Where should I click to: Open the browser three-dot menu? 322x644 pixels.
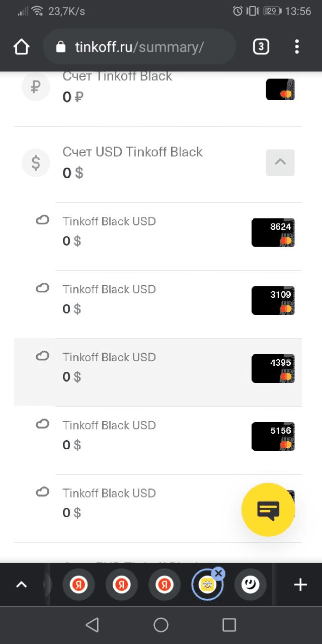coord(297,47)
